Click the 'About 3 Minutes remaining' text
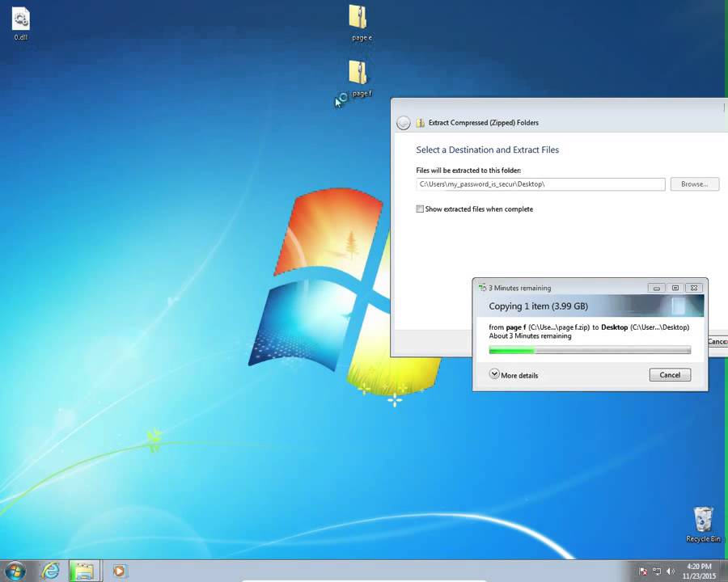 pos(530,336)
